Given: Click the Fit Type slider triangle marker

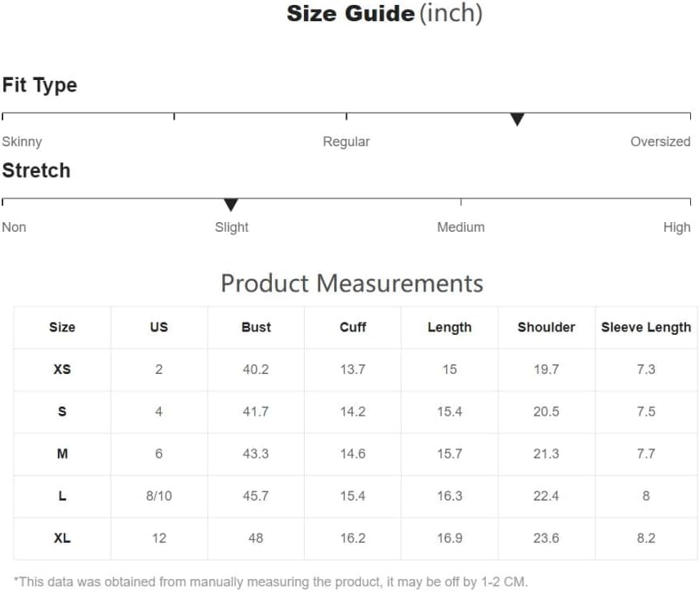Looking at the screenshot, I should coord(517,119).
